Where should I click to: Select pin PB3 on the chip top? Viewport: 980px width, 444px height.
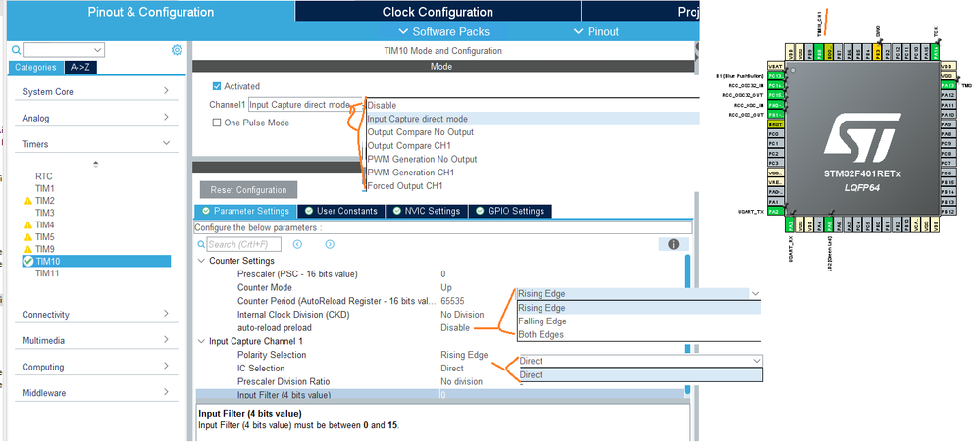pyautogui.click(x=877, y=51)
